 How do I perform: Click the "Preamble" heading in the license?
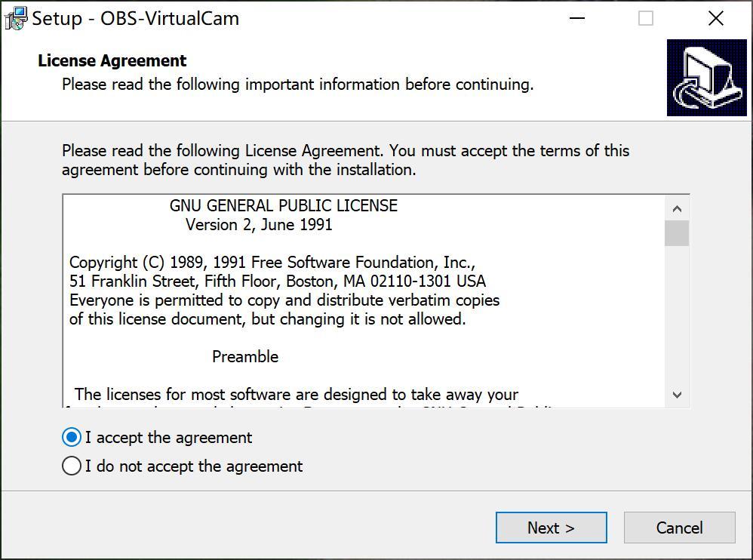click(x=245, y=356)
